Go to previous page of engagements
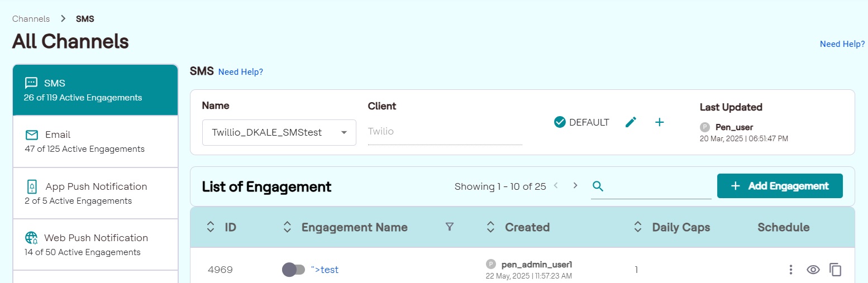 pyautogui.click(x=556, y=185)
